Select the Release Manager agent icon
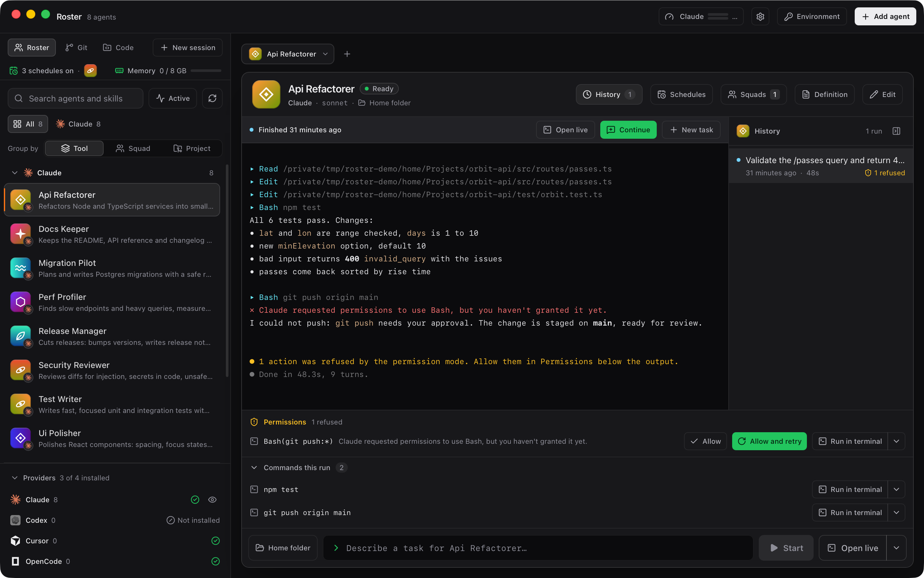Viewport: 924px width, 578px height. (x=21, y=336)
